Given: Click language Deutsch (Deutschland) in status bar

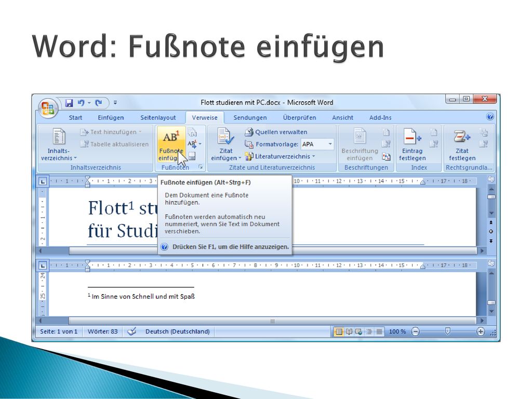Looking at the screenshot, I should point(178,331).
